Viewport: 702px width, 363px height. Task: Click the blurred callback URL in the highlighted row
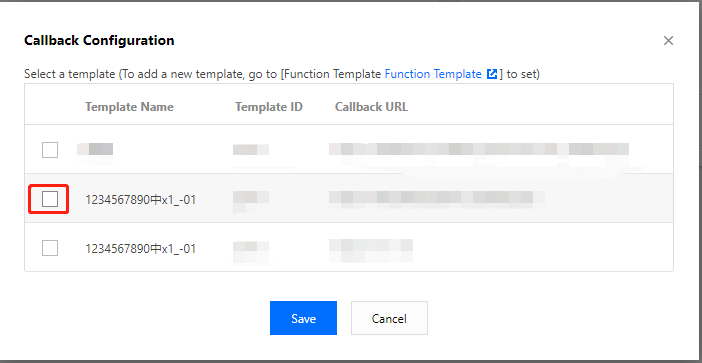(x=437, y=197)
